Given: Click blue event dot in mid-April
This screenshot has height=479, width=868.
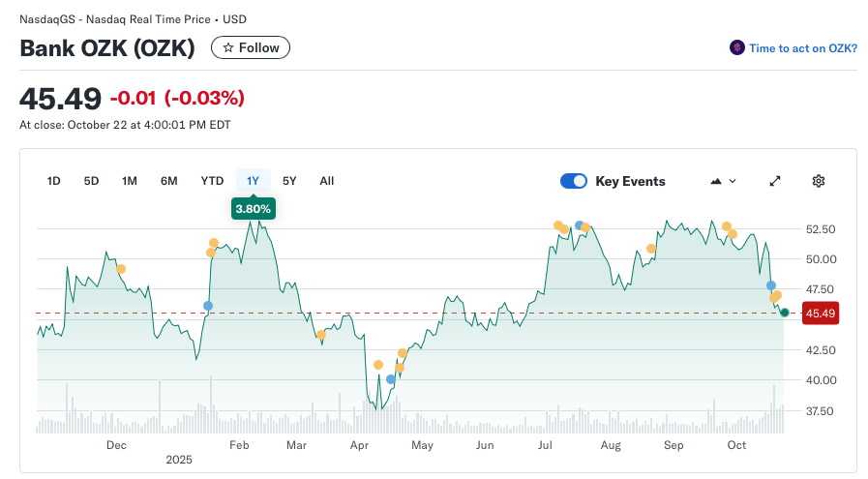Looking at the screenshot, I should pyautogui.click(x=391, y=379).
